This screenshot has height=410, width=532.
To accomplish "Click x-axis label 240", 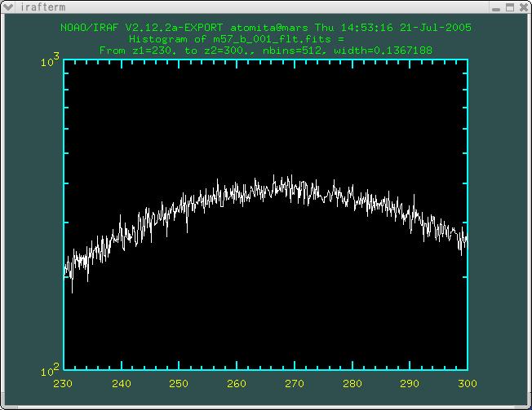I will pos(122,384).
